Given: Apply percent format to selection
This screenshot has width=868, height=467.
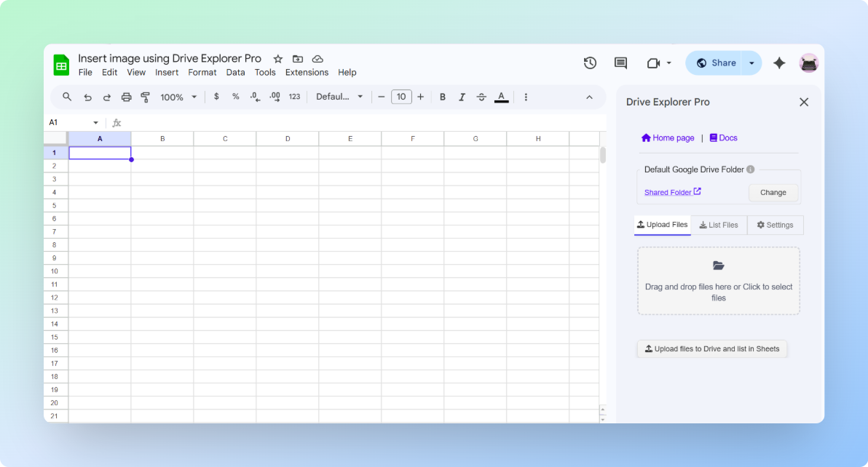Looking at the screenshot, I should (x=234, y=97).
